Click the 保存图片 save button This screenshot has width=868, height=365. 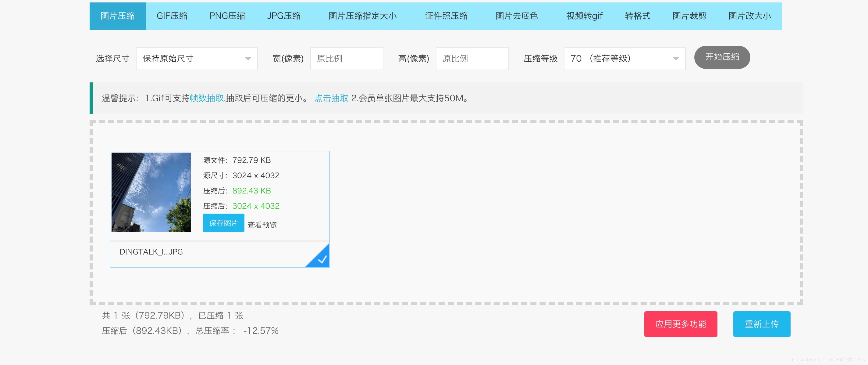223,223
